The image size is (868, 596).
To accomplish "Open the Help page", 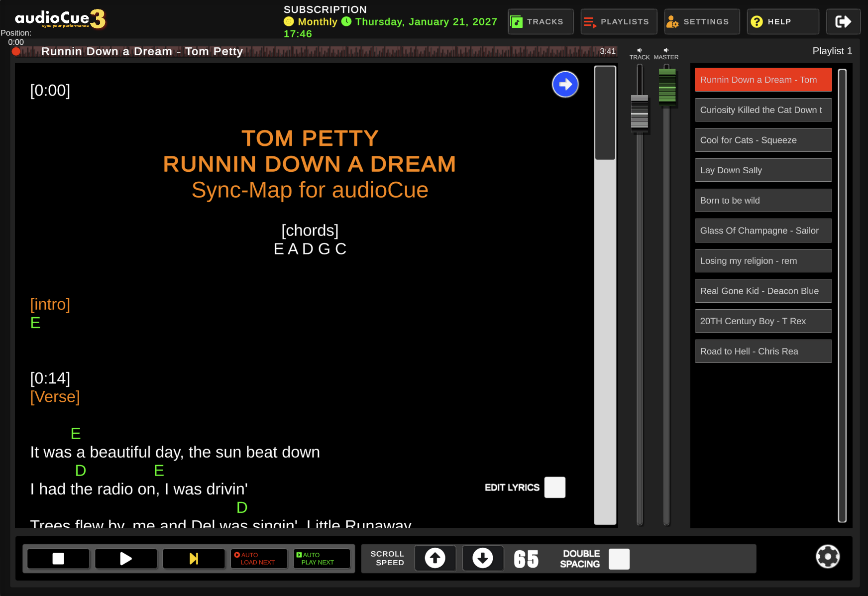I will pyautogui.click(x=782, y=22).
